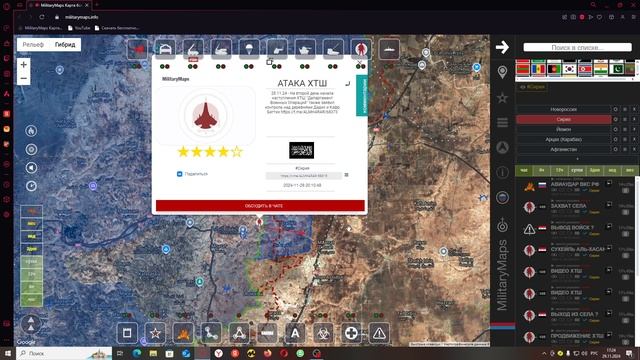This screenshot has height=360, width=640.
Task: Switch map to Гибрид view
Action: 65,44
